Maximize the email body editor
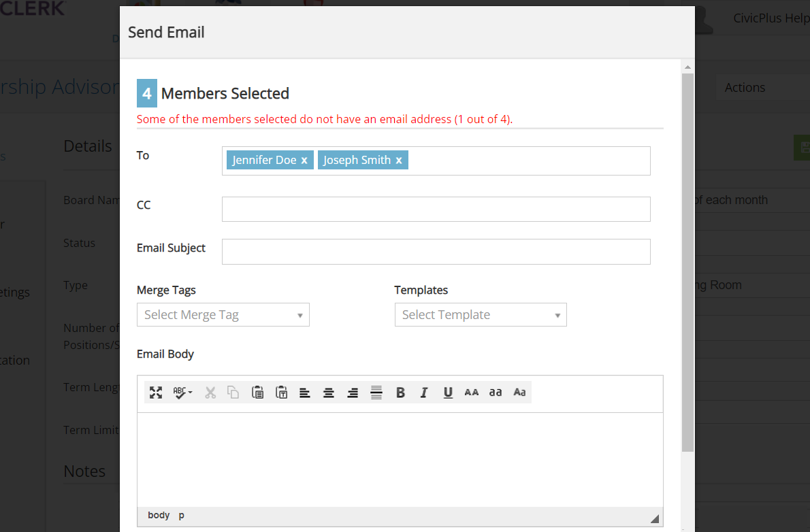 pyautogui.click(x=155, y=393)
